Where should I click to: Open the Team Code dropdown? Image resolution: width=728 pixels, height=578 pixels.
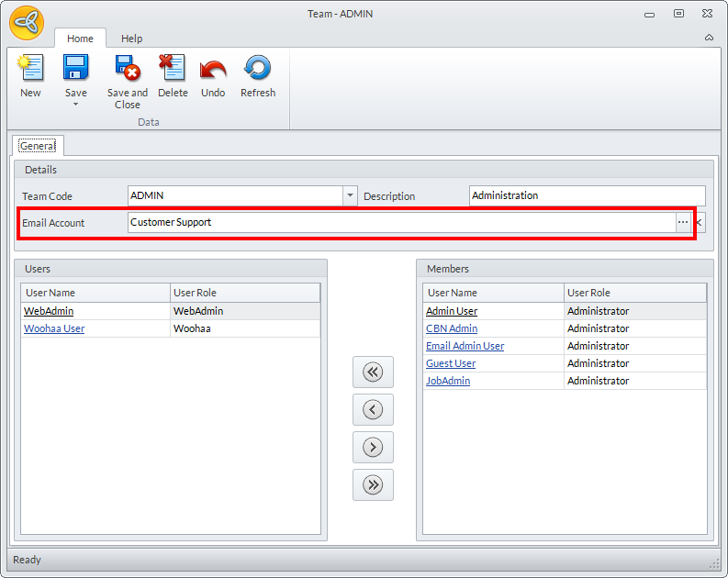pos(350,195)
